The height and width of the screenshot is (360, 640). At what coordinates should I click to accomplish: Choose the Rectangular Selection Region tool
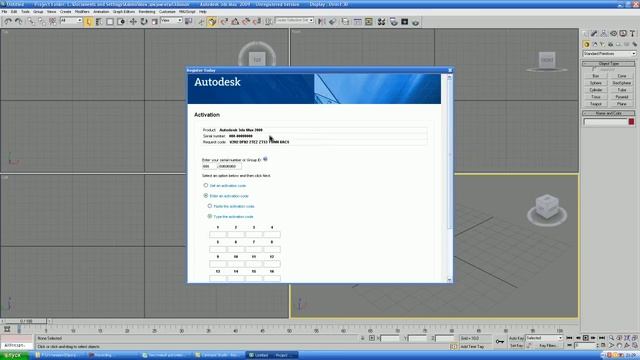(110, 22)
